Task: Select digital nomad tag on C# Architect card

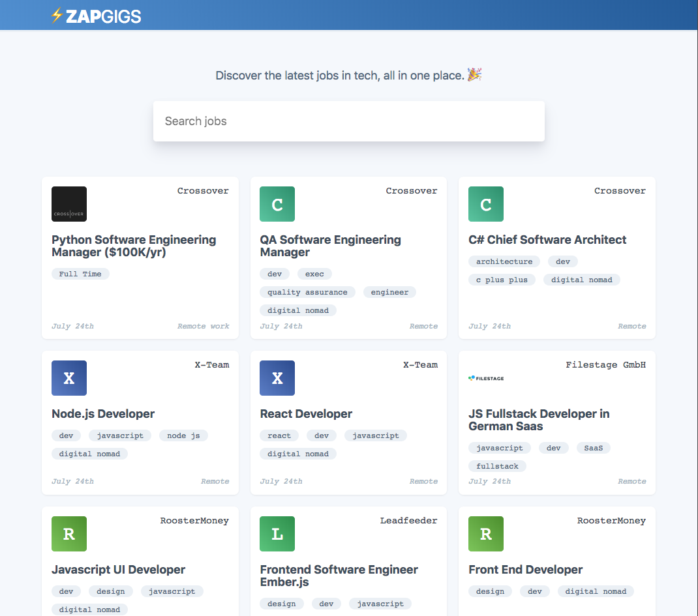Action: (581, 280)
